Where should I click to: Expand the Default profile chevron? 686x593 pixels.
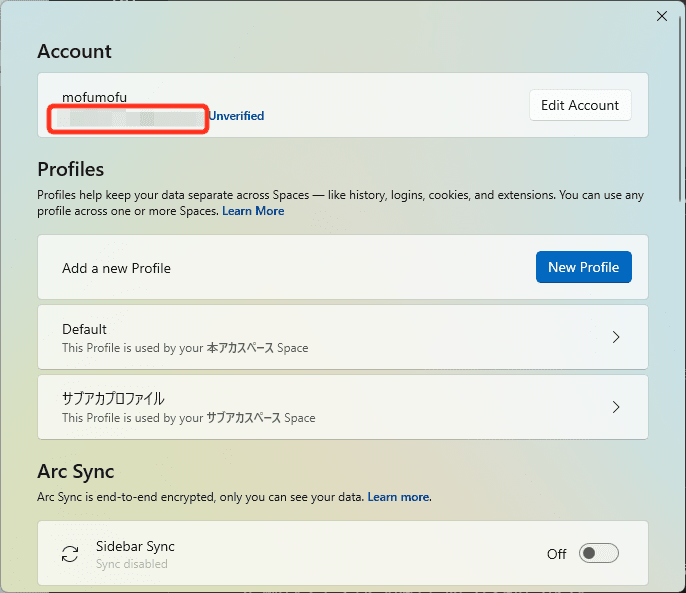(616, 337)
